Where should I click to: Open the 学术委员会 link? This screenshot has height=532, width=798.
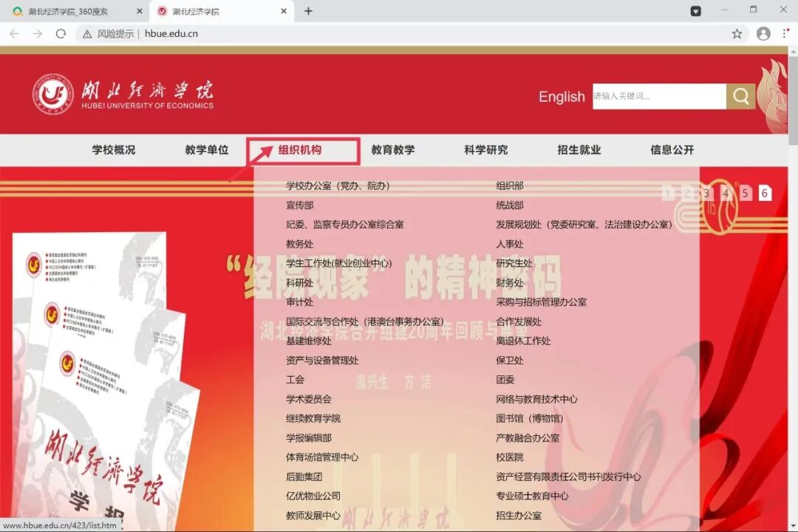click(309, 399)
